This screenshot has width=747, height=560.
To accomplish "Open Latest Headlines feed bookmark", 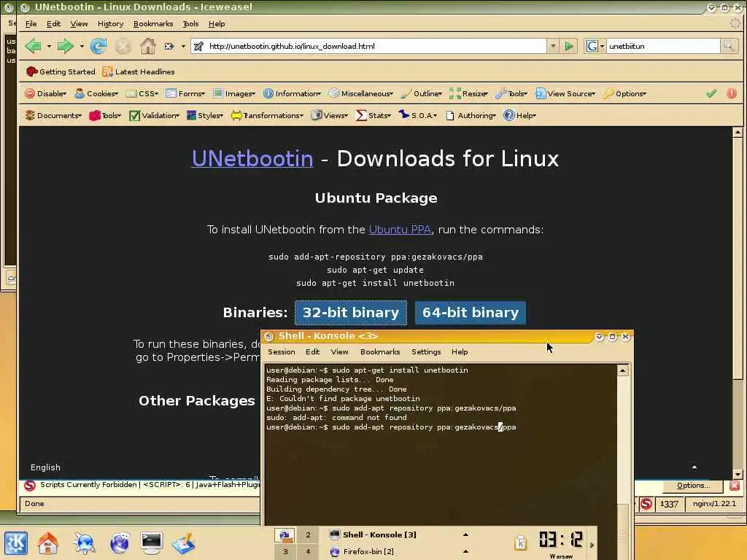I will [x=139, y=71].
